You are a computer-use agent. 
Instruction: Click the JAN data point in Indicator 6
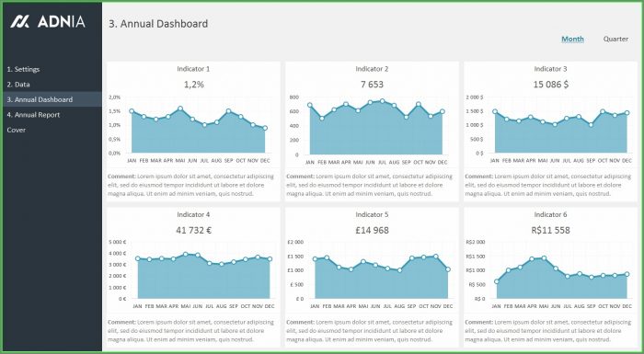[x=497, y=281]
